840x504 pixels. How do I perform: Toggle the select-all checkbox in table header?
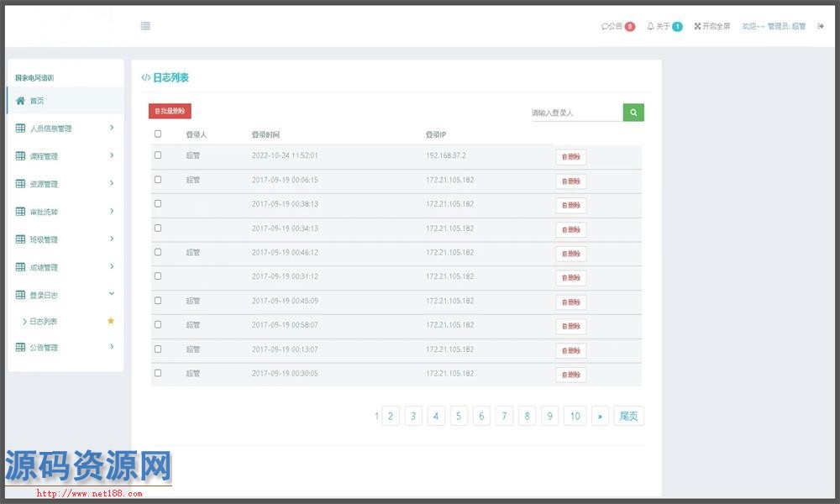point(158,134)
